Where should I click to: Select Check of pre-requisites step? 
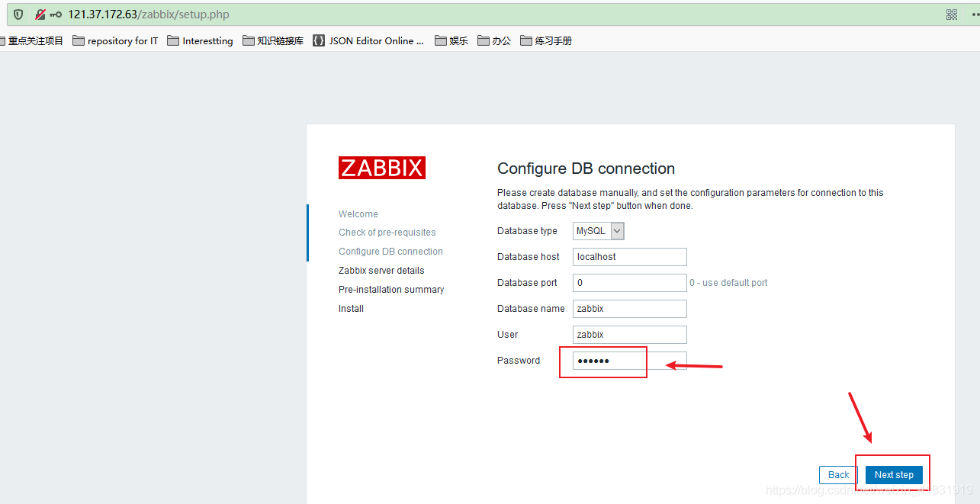[387, 233]
